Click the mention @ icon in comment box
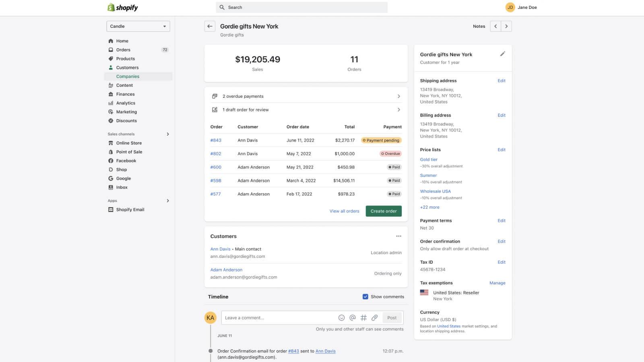The image size is (644, 362). coord(353,318)
